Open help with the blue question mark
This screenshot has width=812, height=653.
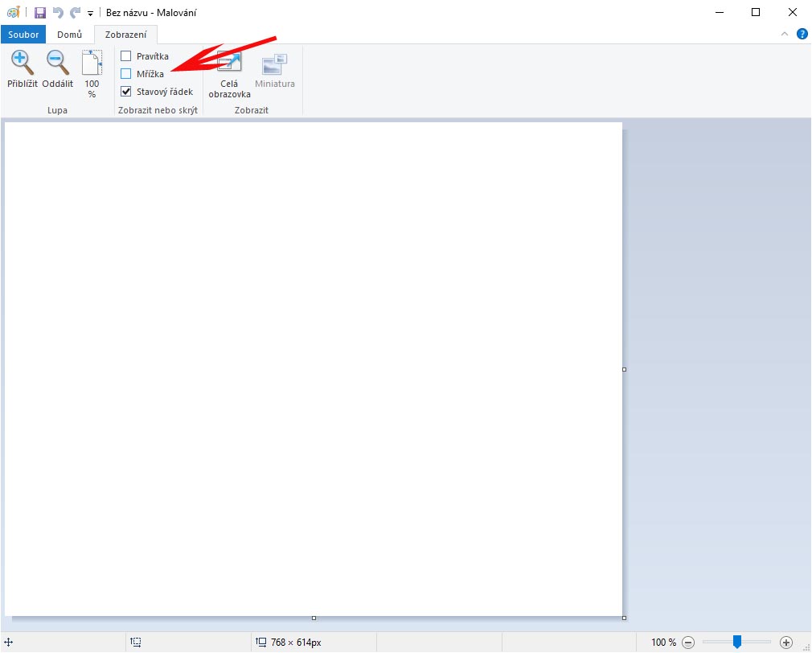tap(802, 34)
